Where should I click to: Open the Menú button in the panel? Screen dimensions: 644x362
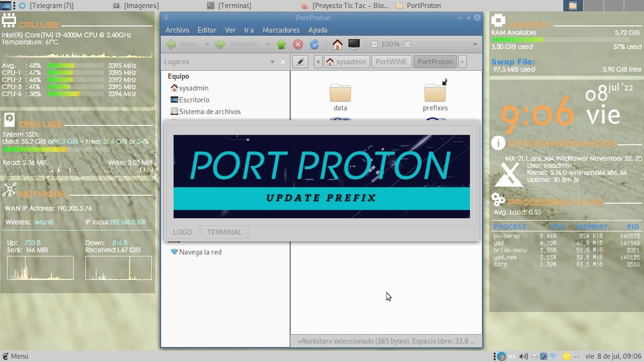tap(15, 357)
